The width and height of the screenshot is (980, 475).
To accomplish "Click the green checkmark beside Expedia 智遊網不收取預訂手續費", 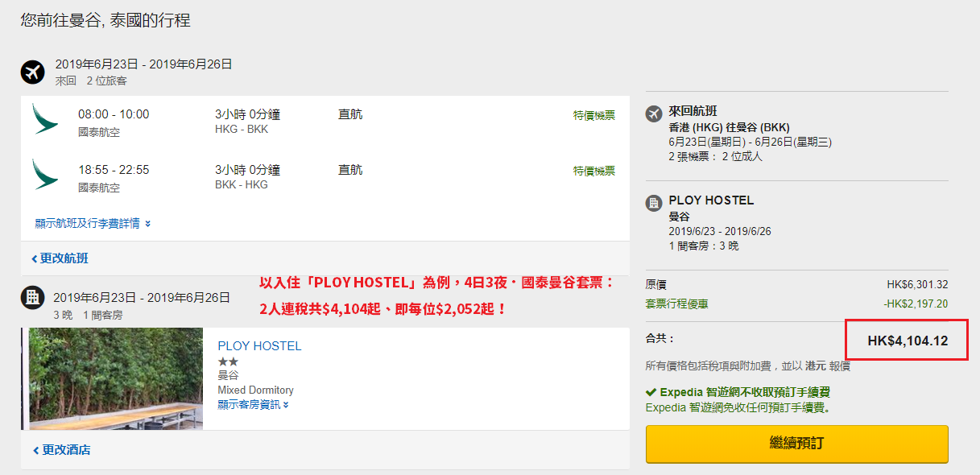I will click(651, 392).
